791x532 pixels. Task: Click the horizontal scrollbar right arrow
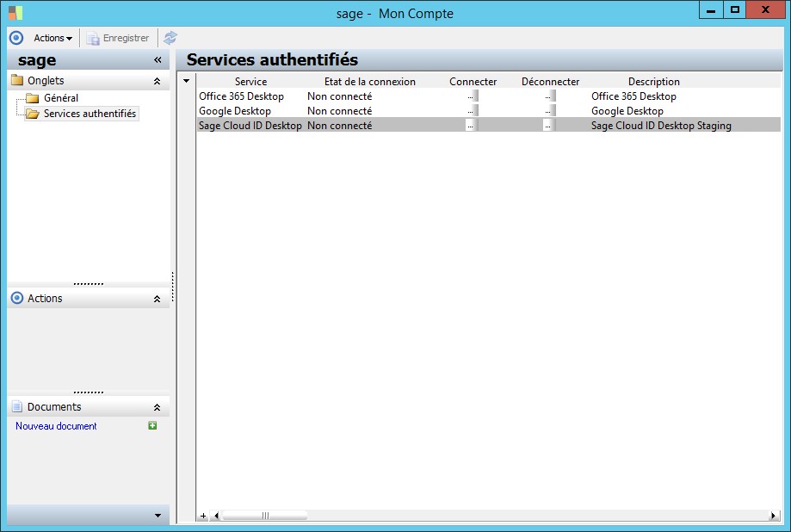(x=772, y=516)
